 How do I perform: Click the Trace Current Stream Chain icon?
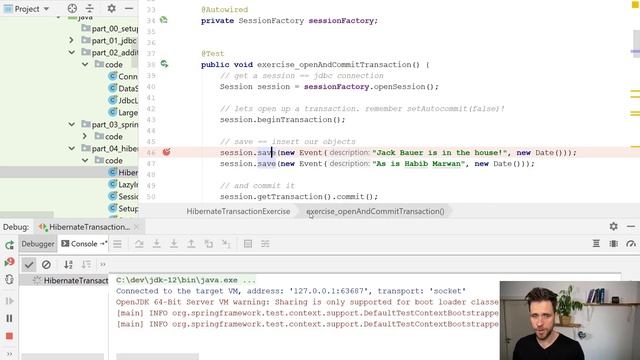tap(265, 244)
